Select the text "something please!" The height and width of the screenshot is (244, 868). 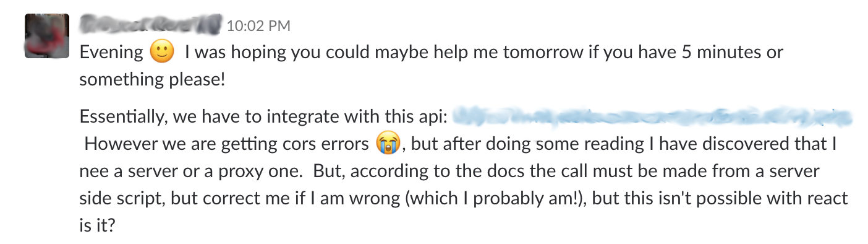(153, 80)
